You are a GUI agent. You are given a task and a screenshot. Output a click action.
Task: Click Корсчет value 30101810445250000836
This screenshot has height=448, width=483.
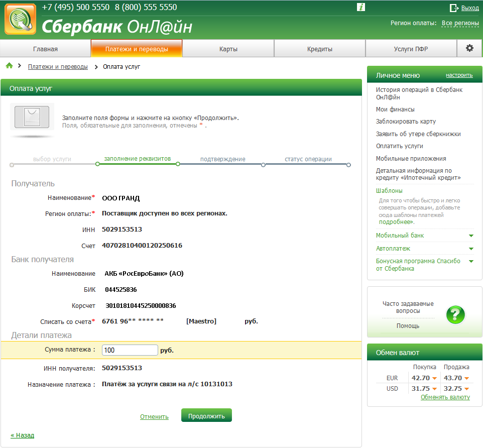click(x=141, y=306)
